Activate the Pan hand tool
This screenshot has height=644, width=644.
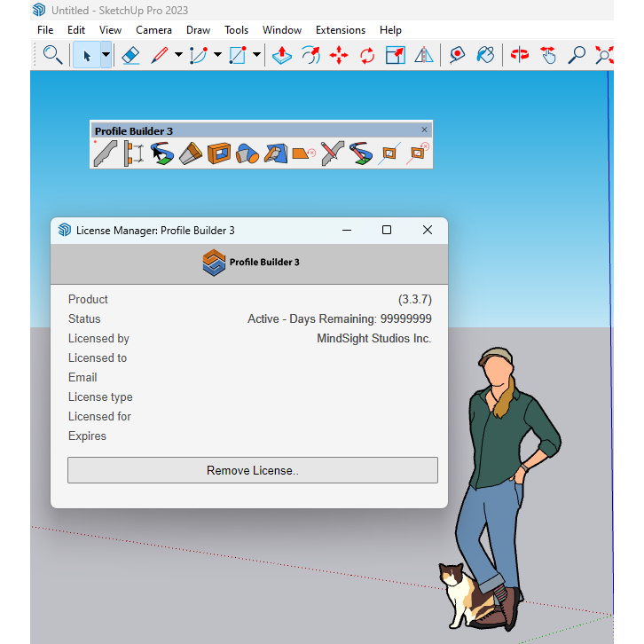[x=548, y=55]
